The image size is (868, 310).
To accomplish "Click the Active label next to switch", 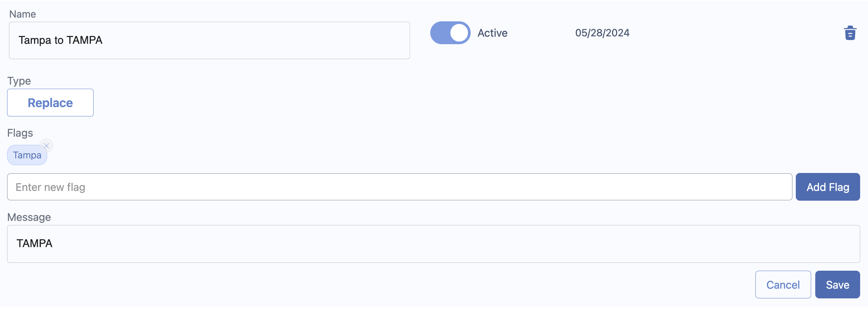I will coord(492,33).
